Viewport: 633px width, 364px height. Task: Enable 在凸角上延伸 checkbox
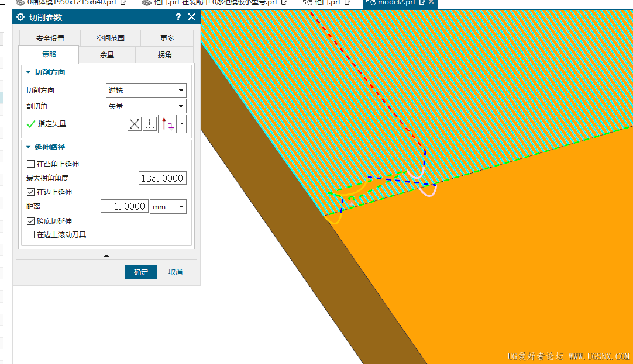pos(30,164)
